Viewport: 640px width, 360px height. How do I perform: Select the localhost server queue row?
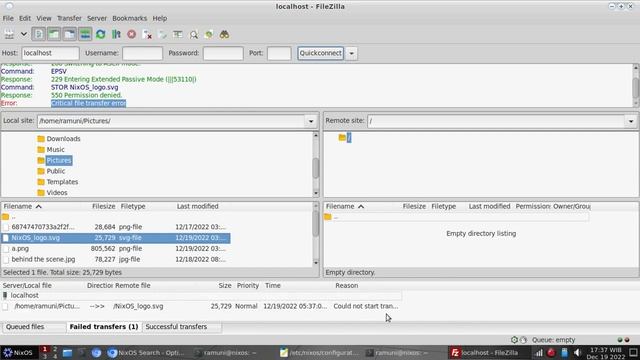pos(201,296)
